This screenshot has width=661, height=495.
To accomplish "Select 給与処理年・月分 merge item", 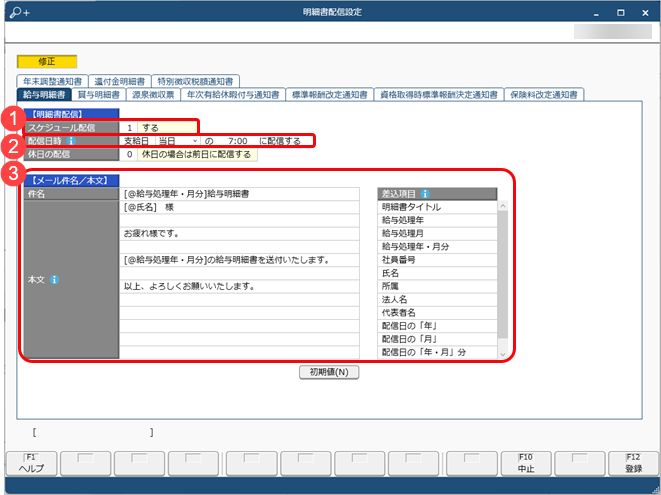I will (438, 247).
